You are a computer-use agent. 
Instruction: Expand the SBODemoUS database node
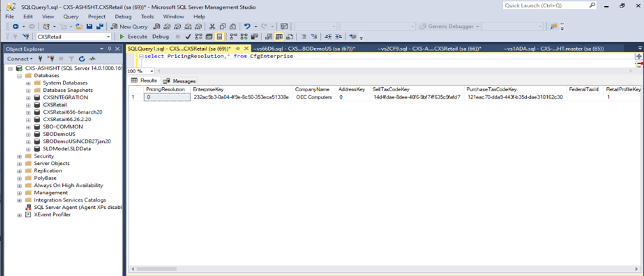[x=28, y=134]
